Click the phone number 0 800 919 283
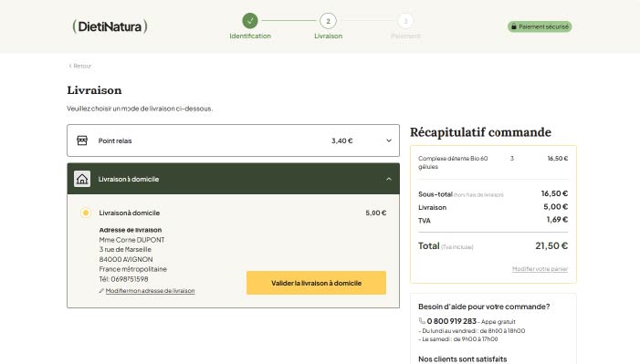 point(451,321)
